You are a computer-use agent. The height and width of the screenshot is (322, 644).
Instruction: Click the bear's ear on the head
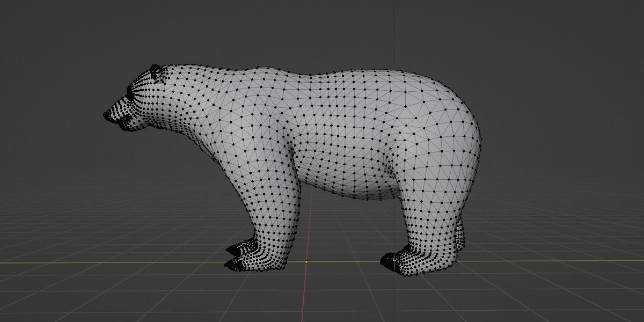click(x=155, y=71)
